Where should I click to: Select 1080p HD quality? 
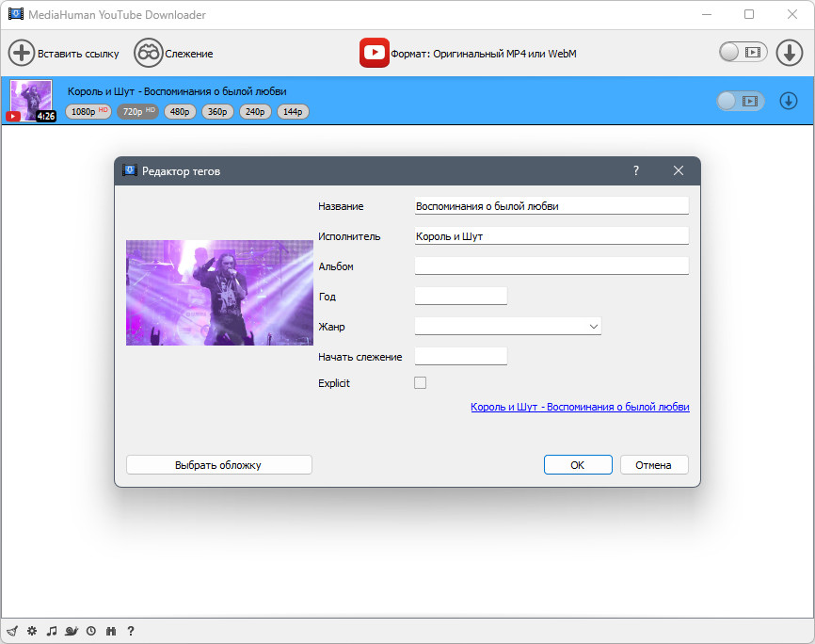(x=88, y=111)
